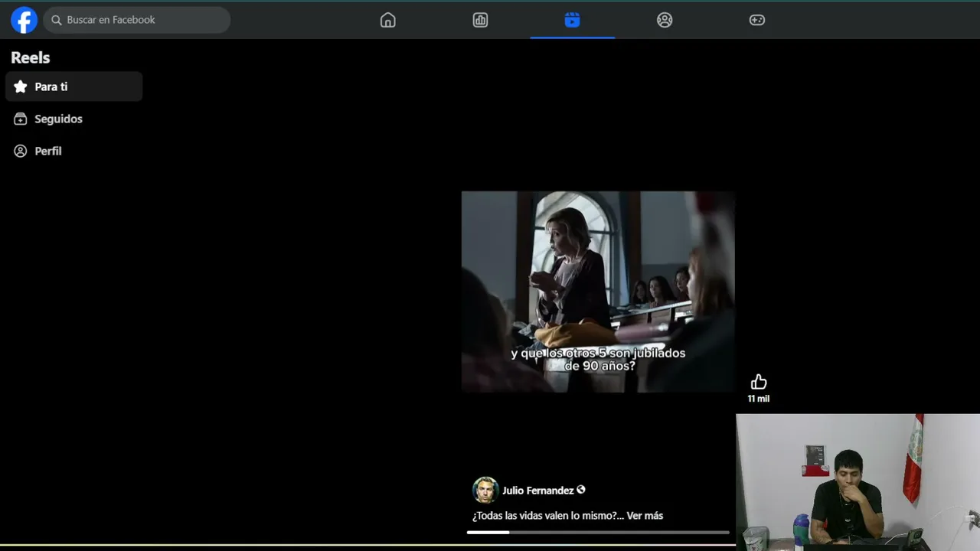Pause the playing reel video
The width and height of the screenshot is (980, 551).
click(x=598, y=292)
